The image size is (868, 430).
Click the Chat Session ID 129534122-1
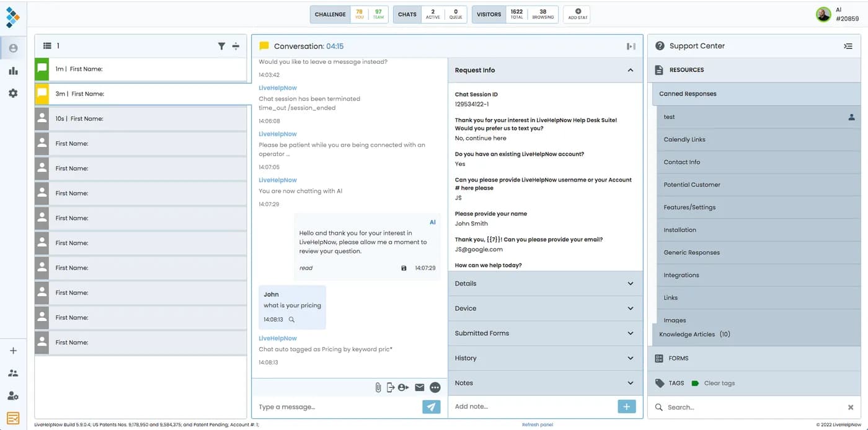pyautogui.click(x=472, y=104)
